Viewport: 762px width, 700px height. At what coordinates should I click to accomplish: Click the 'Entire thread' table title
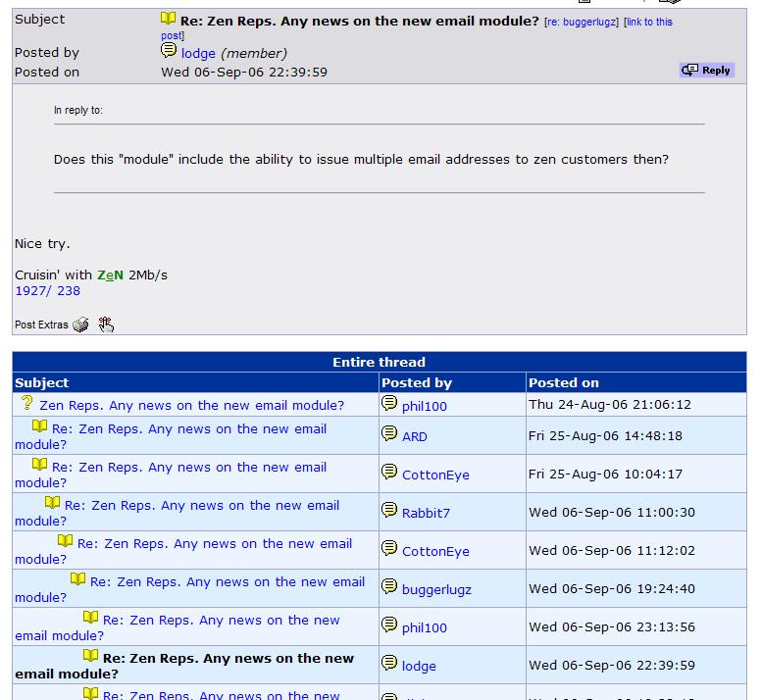(380, 363)
